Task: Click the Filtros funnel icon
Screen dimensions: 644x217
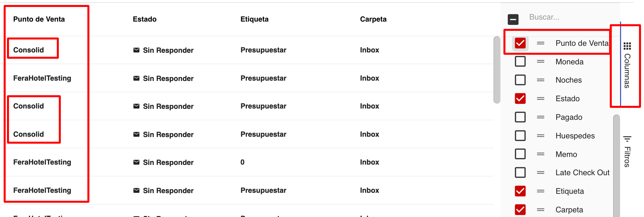Action: click(627, 138)
